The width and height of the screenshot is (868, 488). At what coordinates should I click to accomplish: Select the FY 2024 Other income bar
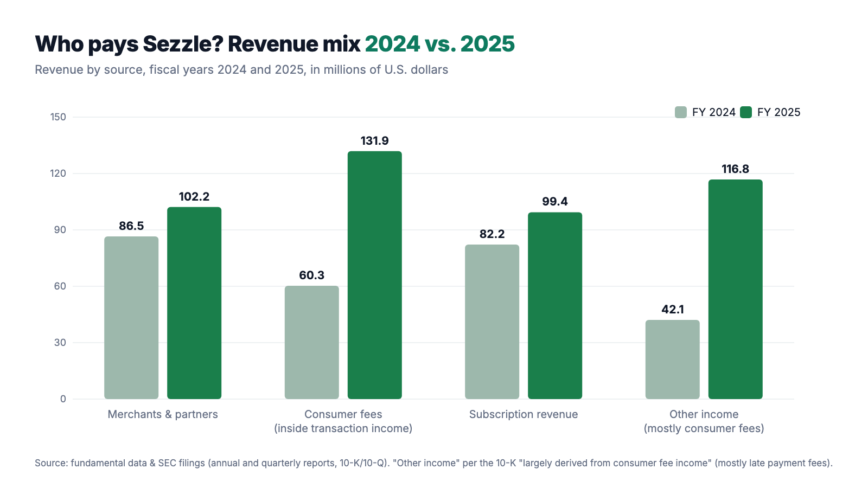(x=673, y=359)
